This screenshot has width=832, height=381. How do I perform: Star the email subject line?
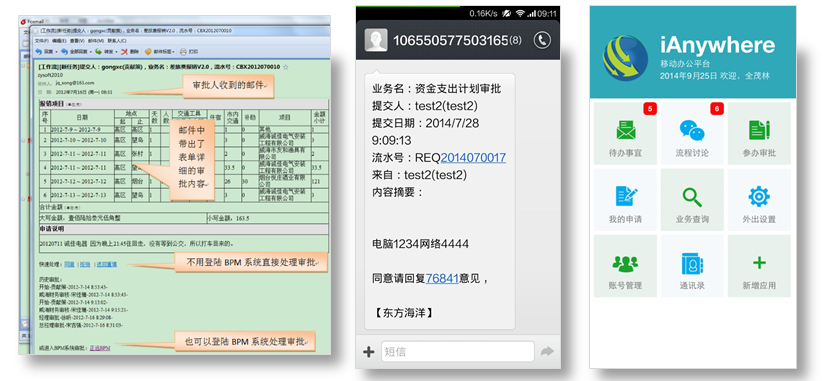pos(285,67)
